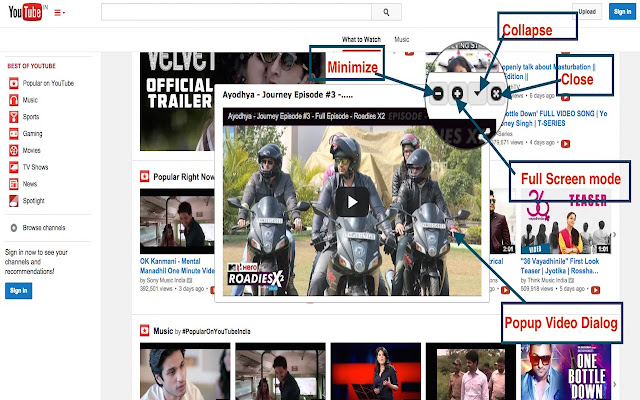
Task: Click the Music section channel icon
Action: [144, 330]
